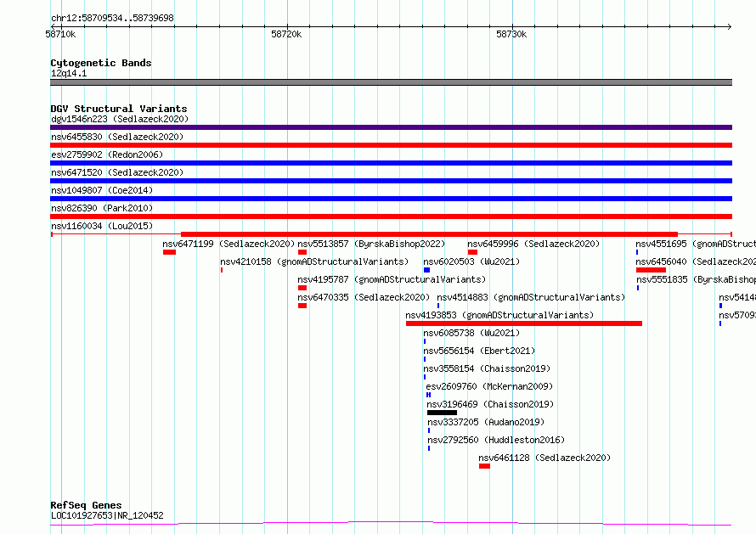Screen dimensions: 756x534
Task: Click the nsv6455830 (Sedlazeck2020) label
Action: (x=117, y=137)
